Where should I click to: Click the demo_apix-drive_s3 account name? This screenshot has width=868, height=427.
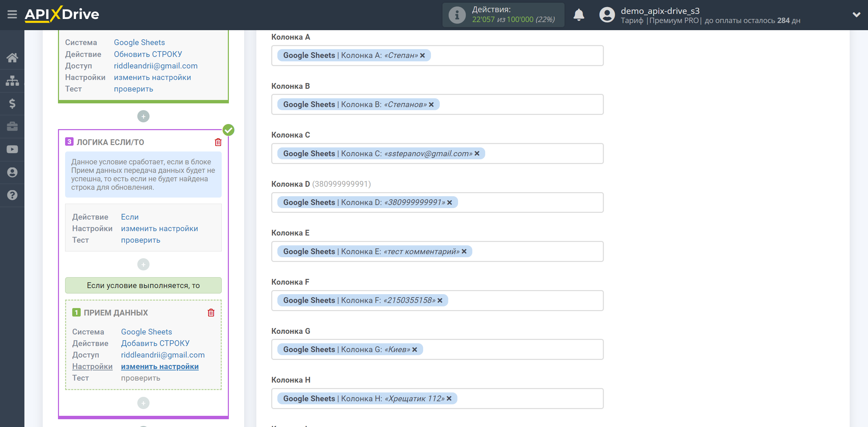(660, 11)
